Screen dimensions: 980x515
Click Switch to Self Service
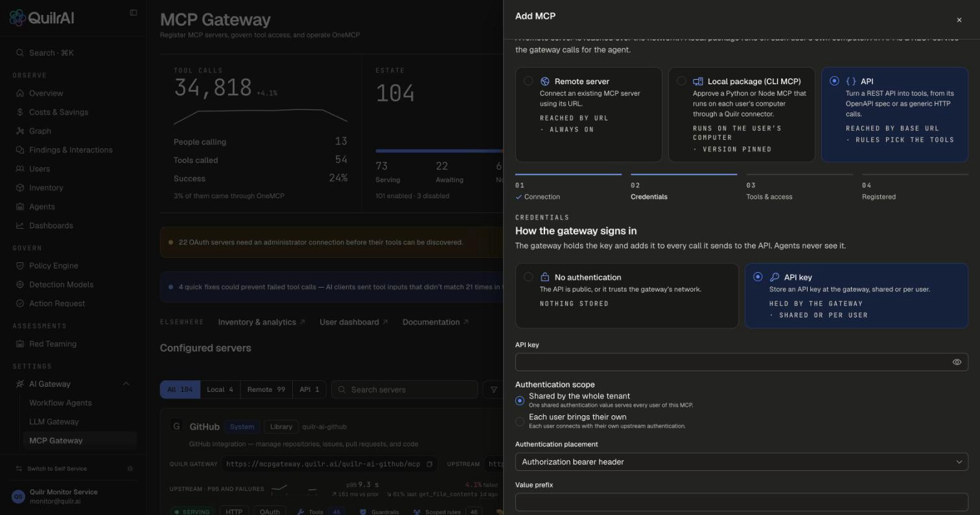(57, 468)
